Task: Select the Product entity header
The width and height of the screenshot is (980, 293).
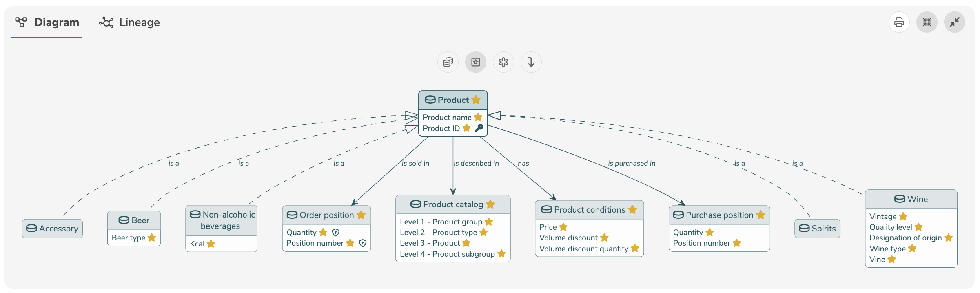Action: pos(452,100)
